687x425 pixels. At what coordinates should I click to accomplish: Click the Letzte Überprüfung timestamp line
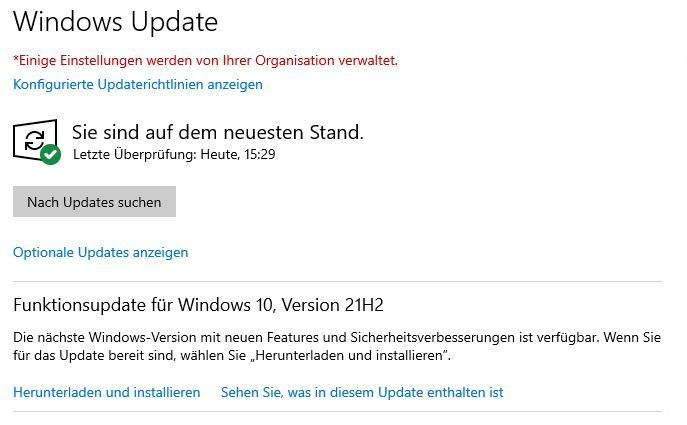[174, 154]
